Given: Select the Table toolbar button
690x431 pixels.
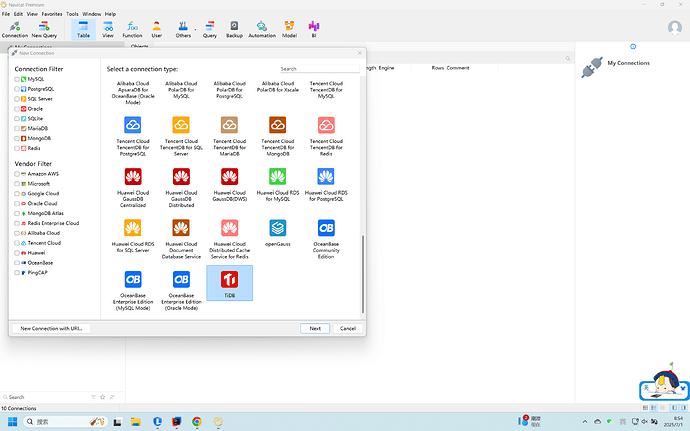Looking at the screenshot, I should pyautogui.click(x=83, y=29).
